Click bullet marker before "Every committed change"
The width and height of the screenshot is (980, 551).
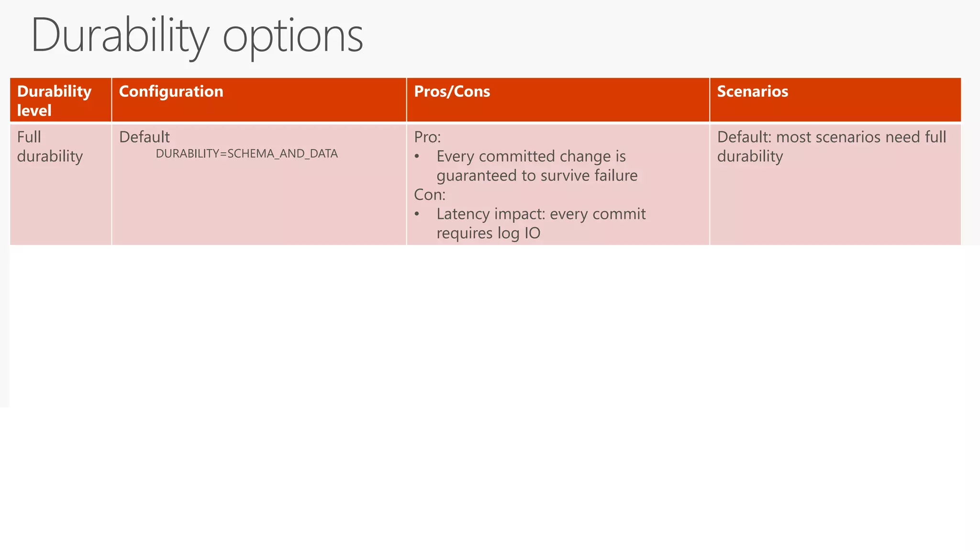[417, 157]
